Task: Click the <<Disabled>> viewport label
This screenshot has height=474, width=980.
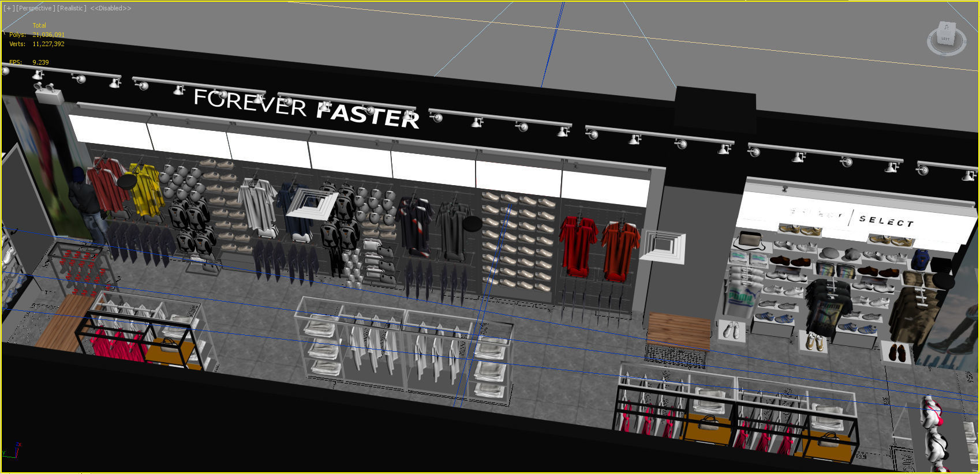Action: coord(110,8)
